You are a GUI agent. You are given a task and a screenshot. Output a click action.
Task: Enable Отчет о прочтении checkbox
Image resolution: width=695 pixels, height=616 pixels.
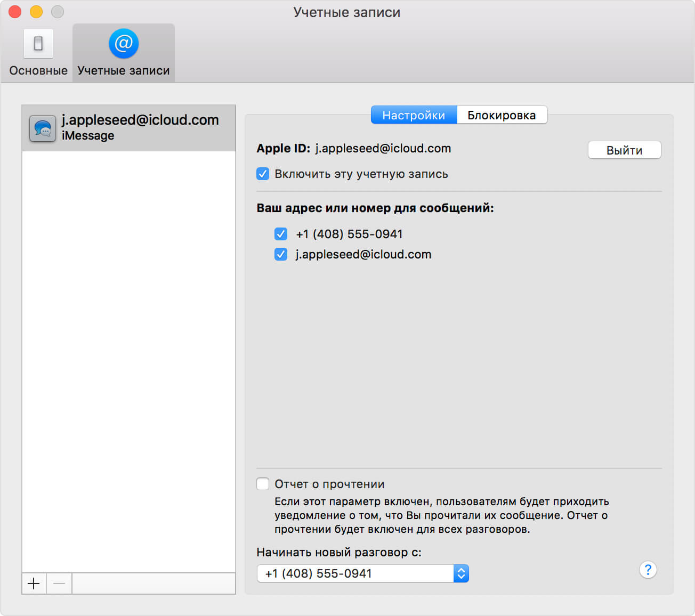click(x=263, y=484)
